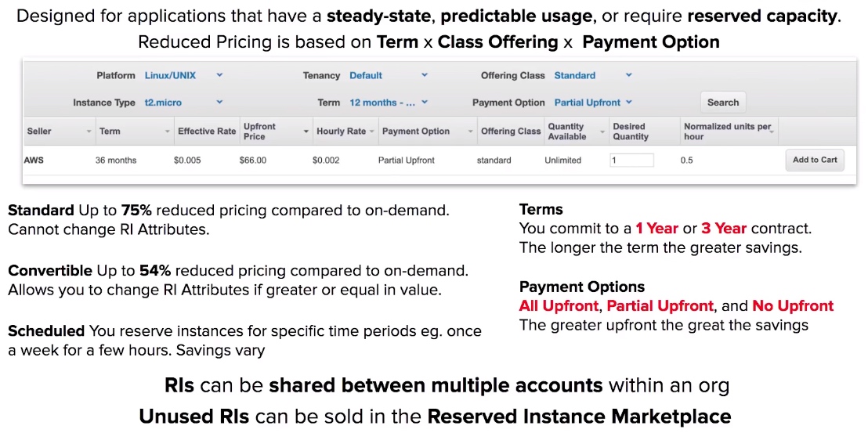868x433 pixels.
Task: Click the Term column sort arrow
Action: coord(167,132)
